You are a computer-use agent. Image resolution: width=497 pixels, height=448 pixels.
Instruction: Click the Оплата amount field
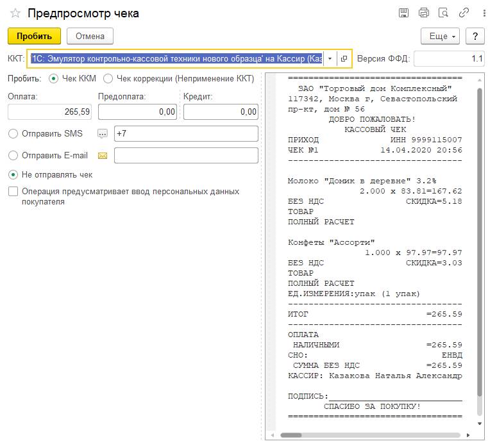(x=50, y=112)
